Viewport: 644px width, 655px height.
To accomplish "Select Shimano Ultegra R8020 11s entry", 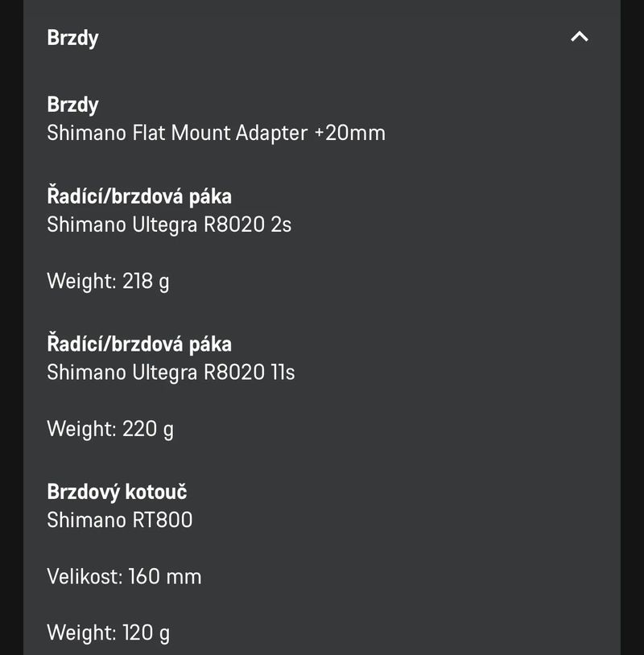I will click(x=171, y=373).
